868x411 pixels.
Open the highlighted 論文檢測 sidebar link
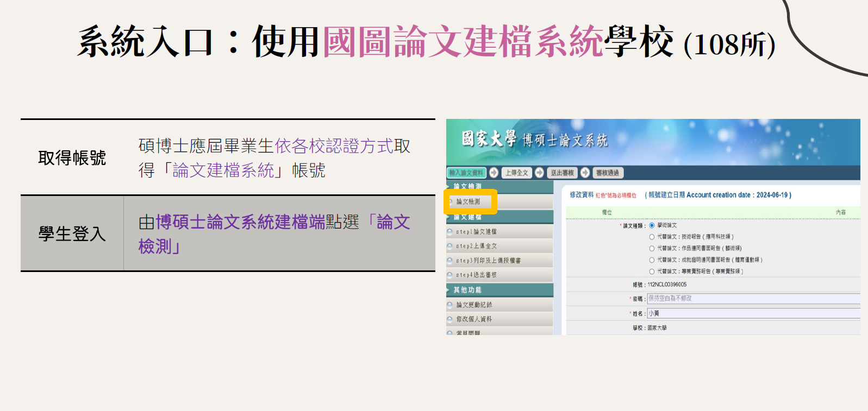[469, 201]
